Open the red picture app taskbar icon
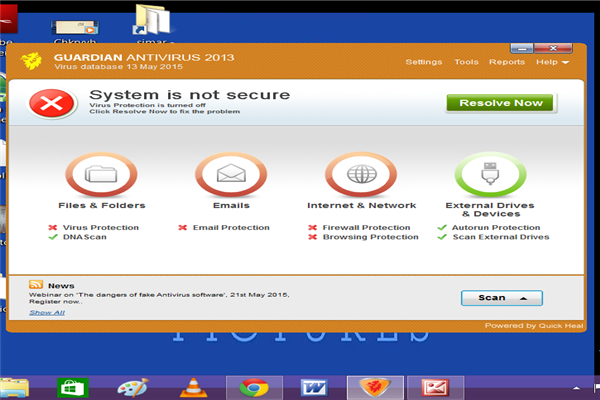600x400 pixels. (435, 388)
